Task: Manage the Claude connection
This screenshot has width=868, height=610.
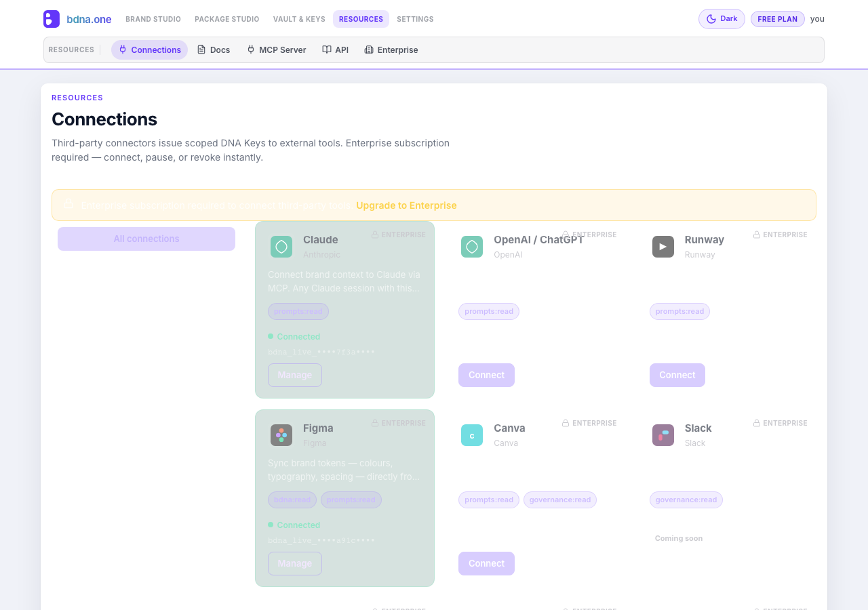Action: 295,375
